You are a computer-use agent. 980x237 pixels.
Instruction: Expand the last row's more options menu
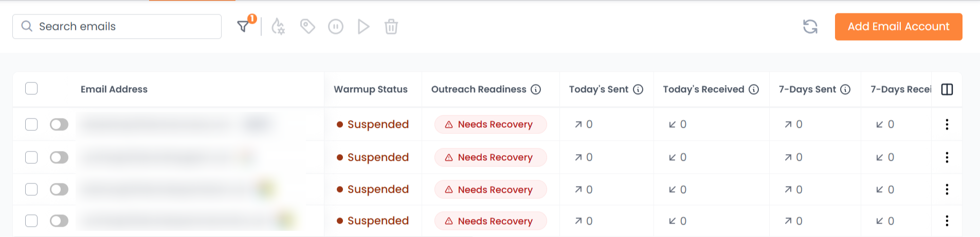pyautogui.click(x=947, y=221)
